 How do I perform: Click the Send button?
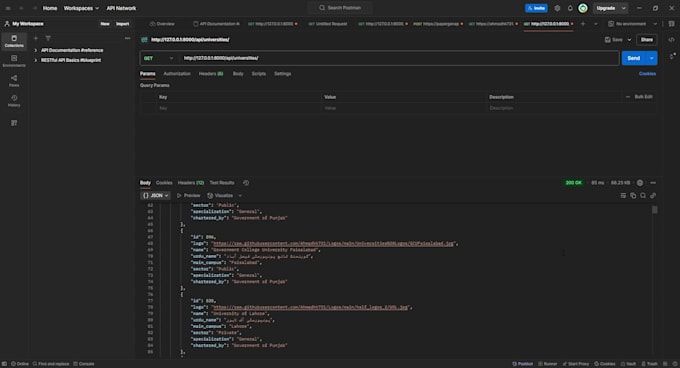634,58
